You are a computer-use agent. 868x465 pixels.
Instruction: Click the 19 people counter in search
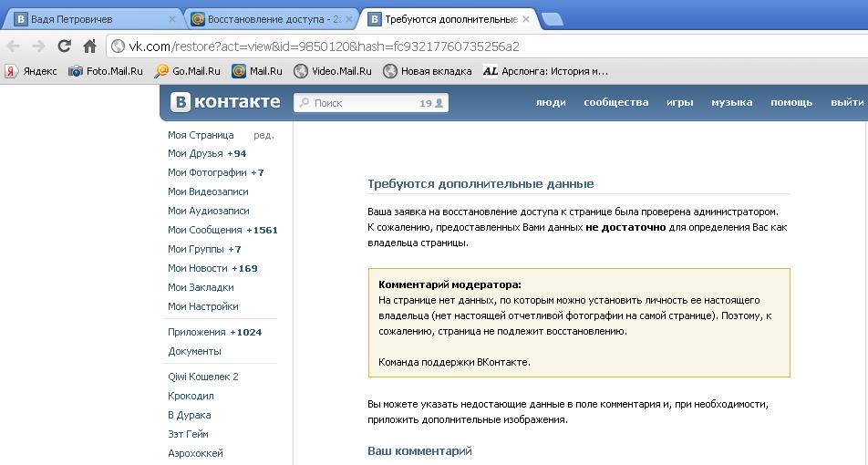431,103
